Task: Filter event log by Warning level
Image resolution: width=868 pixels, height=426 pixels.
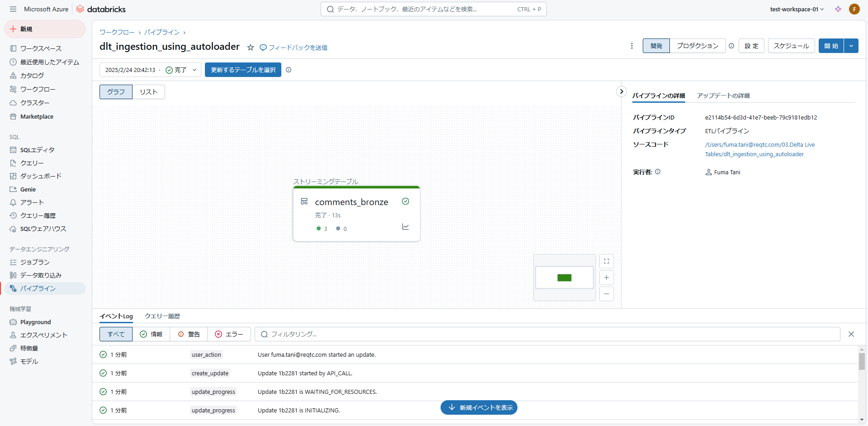Action: (189, 334)
